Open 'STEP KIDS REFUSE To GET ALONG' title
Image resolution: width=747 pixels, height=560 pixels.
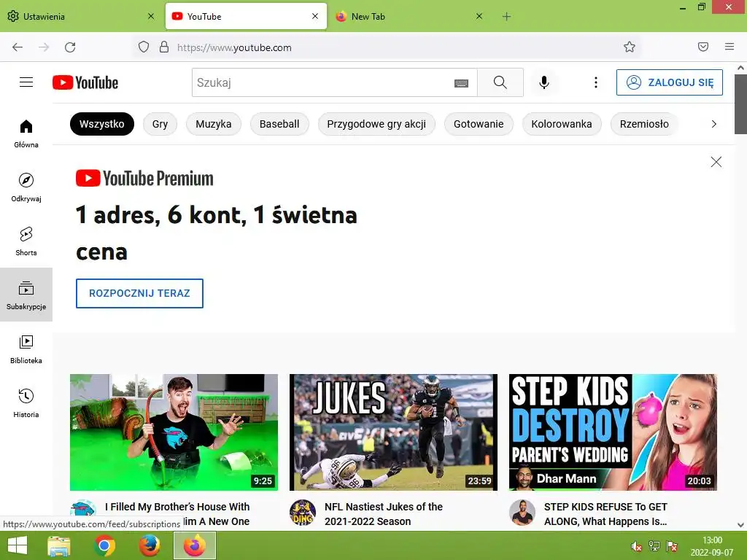tap(605, 514)
